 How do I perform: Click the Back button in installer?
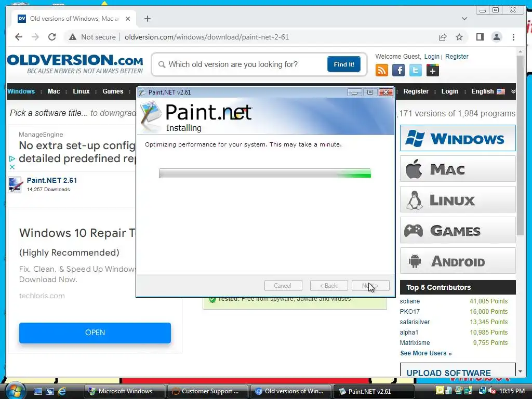click(x=329, y=286)
